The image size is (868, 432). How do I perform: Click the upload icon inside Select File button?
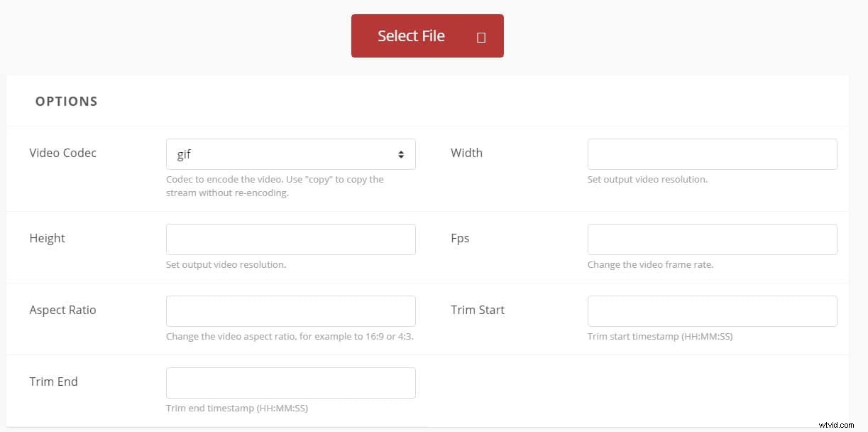click(481, 36)
